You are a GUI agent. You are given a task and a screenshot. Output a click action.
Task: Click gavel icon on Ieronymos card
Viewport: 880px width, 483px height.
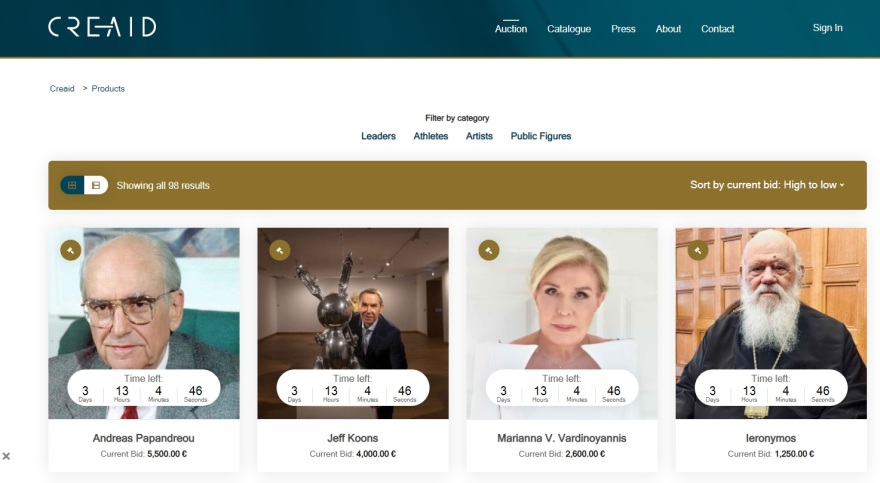697,250
